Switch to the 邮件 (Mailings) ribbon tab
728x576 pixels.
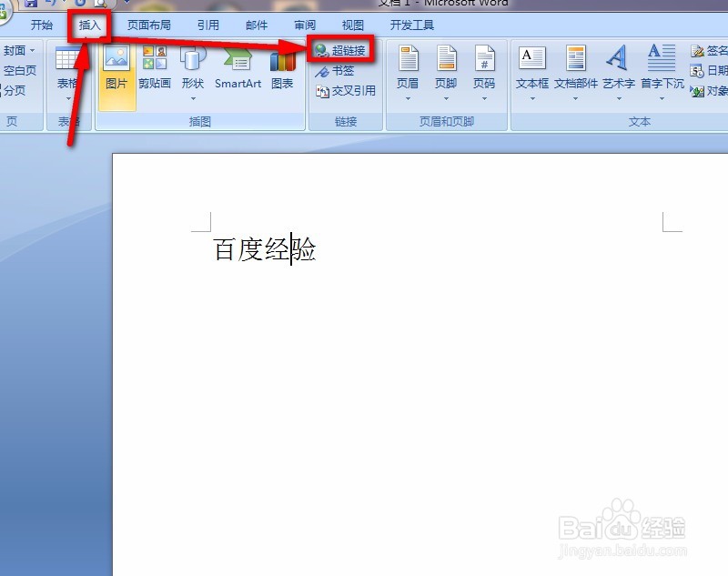(256, 25)
